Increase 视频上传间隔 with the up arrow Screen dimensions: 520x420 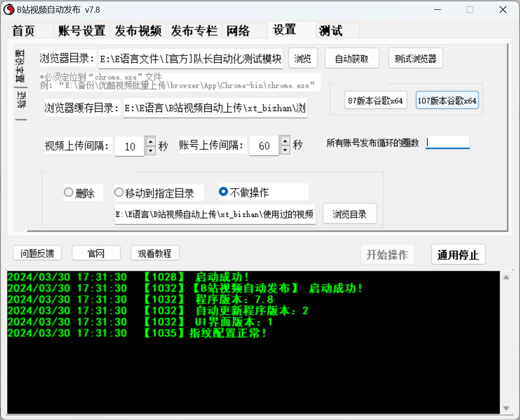pos(150,142)
